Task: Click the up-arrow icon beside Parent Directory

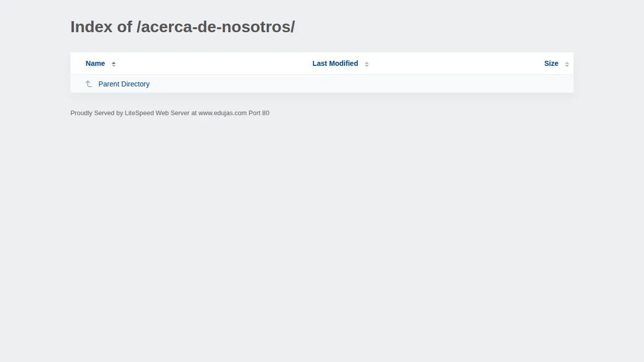Action: [89, 84]
